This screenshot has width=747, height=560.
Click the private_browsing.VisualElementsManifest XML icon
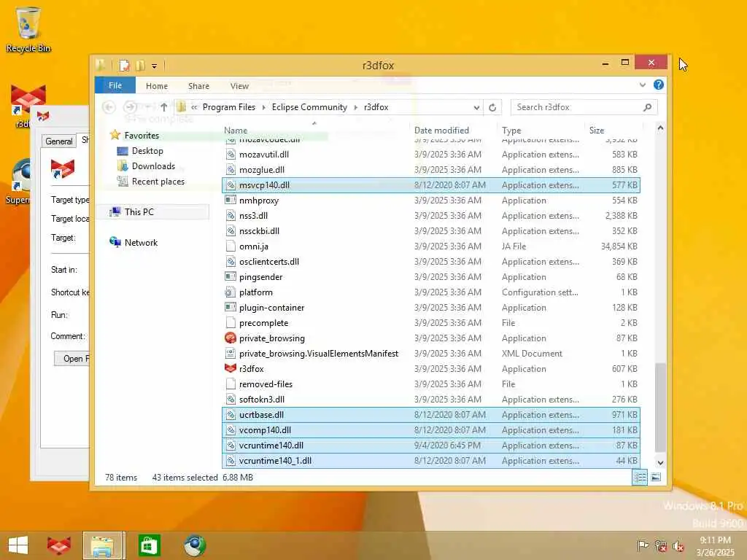pyautogui.click(x=230, y=354)
